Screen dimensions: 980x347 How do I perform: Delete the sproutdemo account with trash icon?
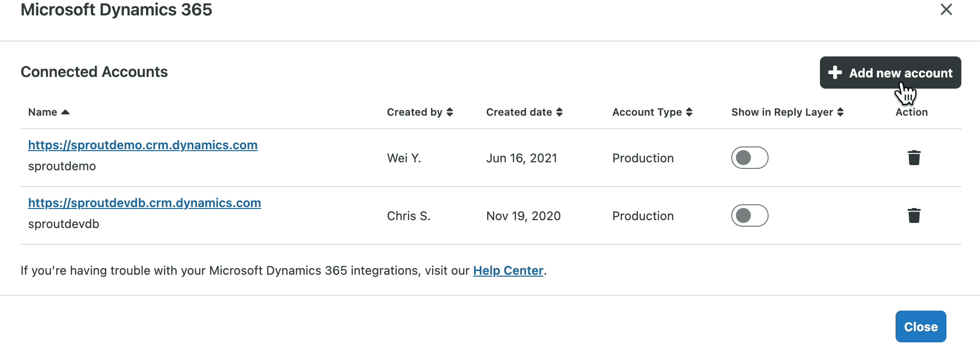914,158
